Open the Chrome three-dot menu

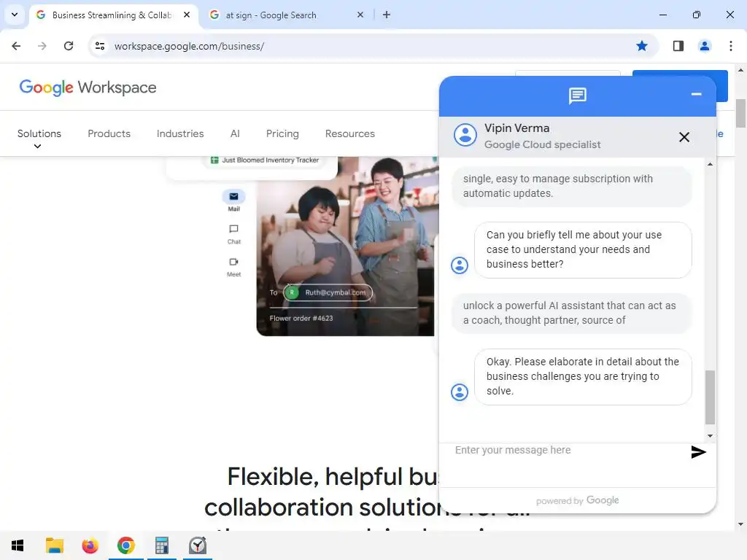(x=730, y=46)
